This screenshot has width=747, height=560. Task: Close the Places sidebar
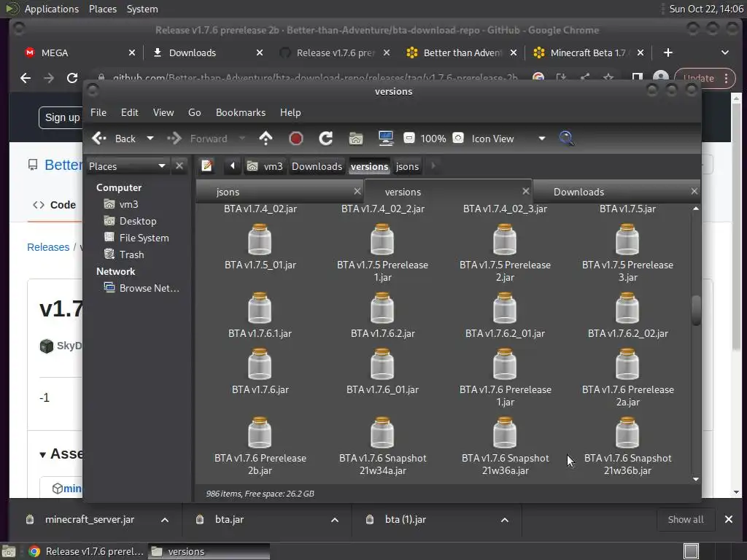(x=179, y=166)
